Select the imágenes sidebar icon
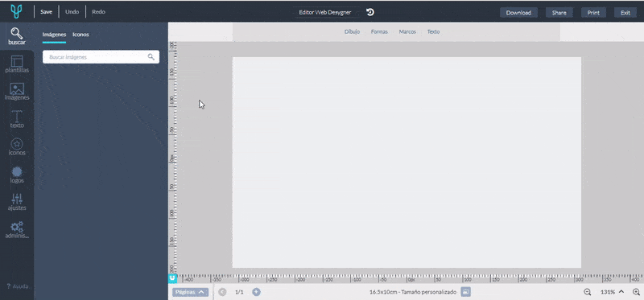This screenshot has height=300, width=644. (x=17, y=92)
